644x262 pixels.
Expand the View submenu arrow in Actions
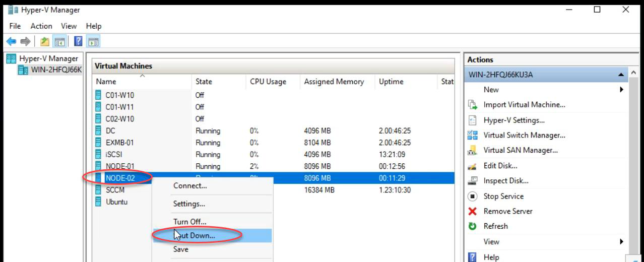[621, 242]
